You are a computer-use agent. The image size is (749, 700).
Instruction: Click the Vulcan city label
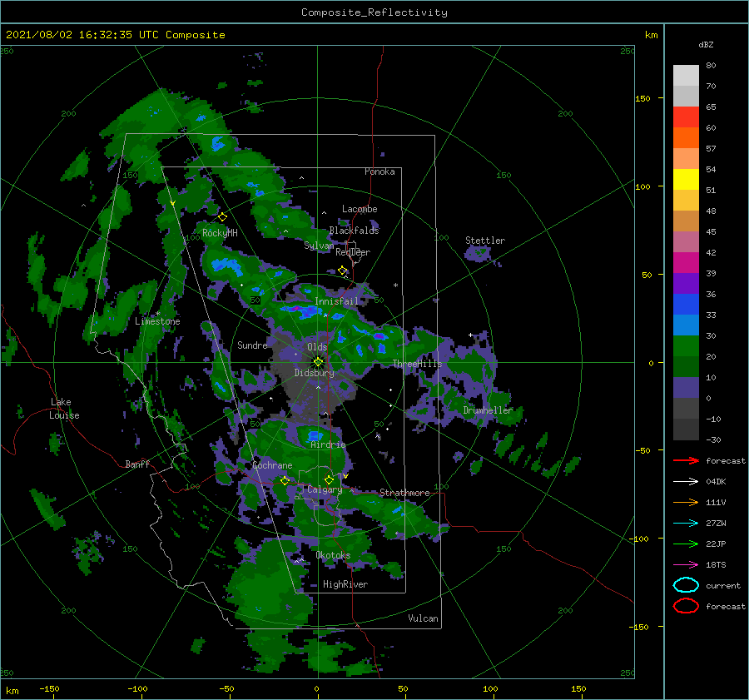tap(423, 618)
